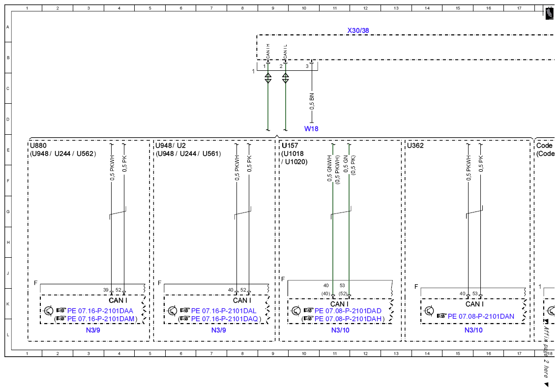Image resolution: width=559 pixels, height=392 pixels.
Task: Click the (U948 / U244 / U562) variant text
Action: coord(63,154)
